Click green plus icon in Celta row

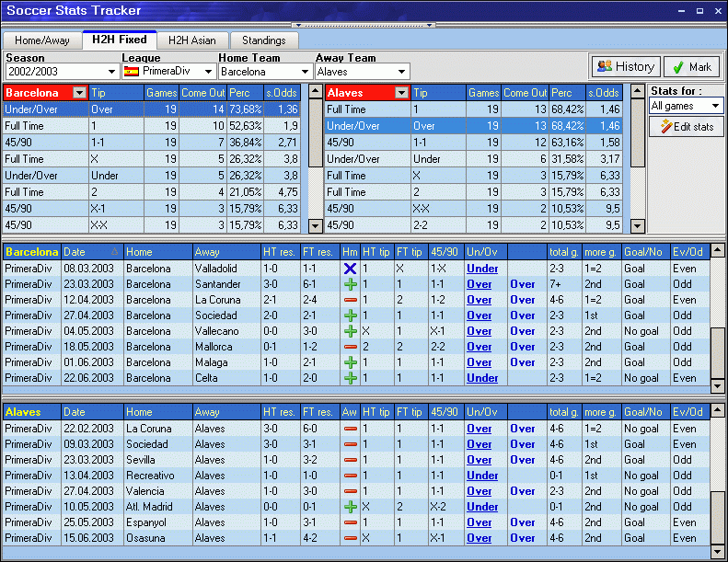click(350, 378)
